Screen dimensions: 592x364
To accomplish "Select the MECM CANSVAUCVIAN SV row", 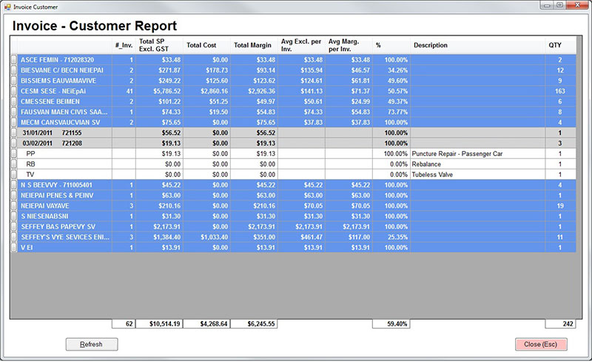I will (x=293, y=122).
